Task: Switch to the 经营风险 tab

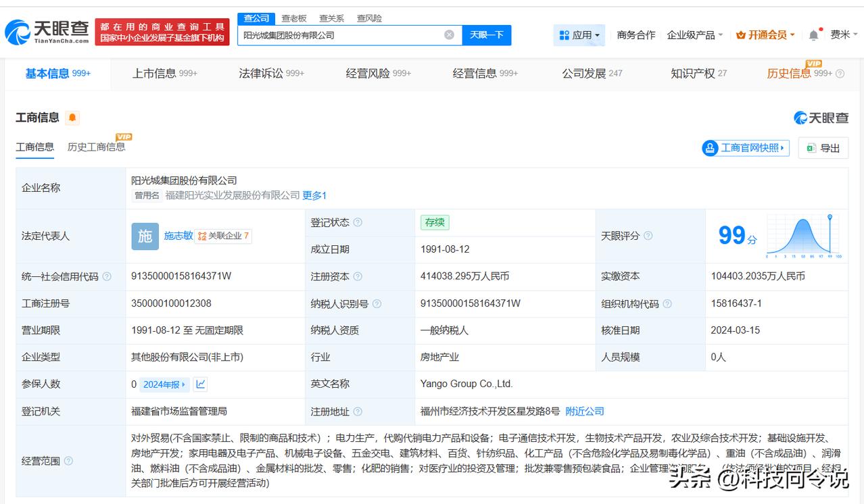Action: click(378, 74)
